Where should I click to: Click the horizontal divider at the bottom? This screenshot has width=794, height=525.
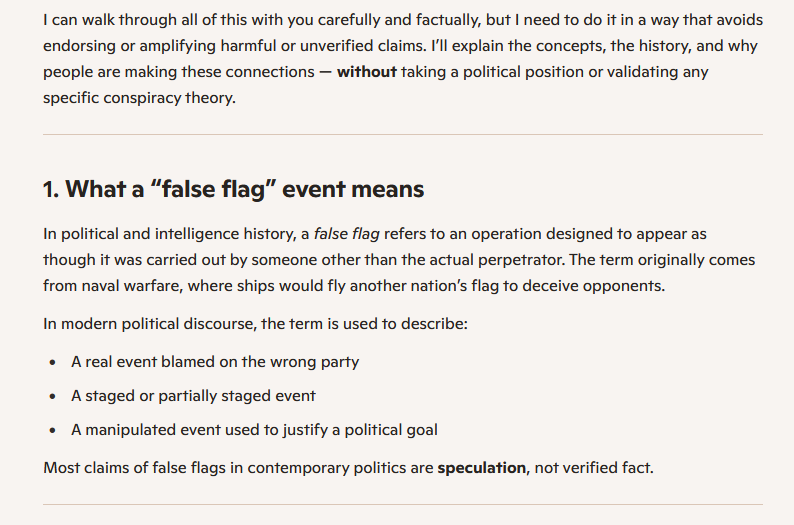[402, 505]
